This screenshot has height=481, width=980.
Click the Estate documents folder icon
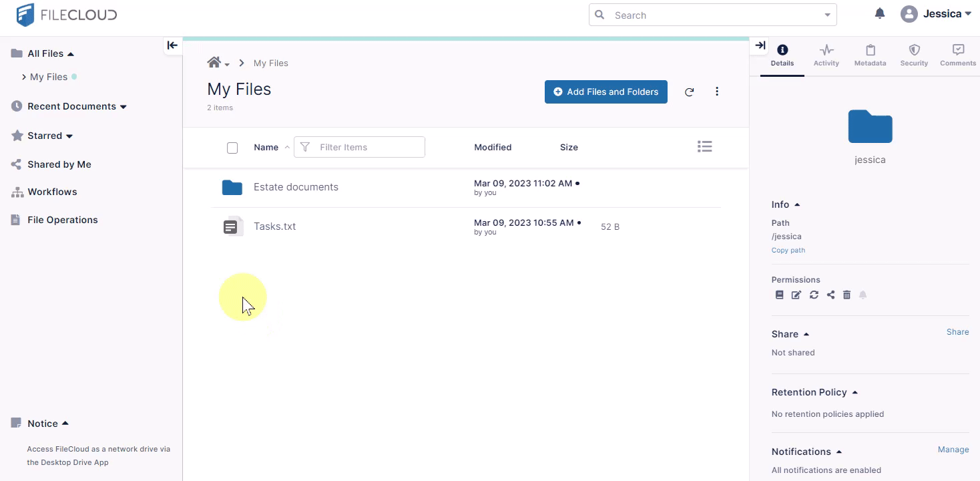[x=232, y=188]
